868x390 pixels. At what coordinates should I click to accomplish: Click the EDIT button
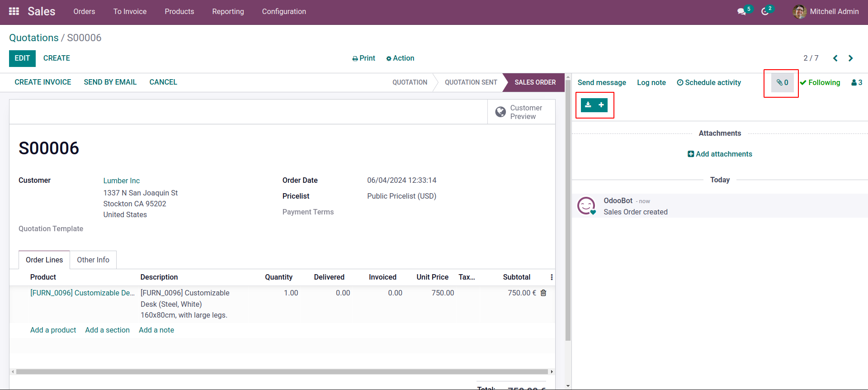coord(22,58)
